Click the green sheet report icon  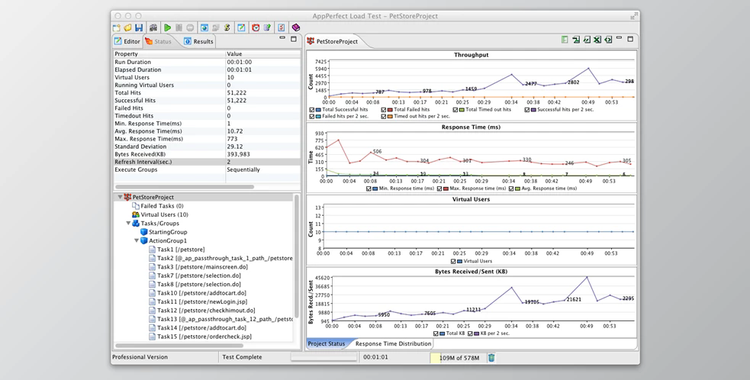coord(565,40)
